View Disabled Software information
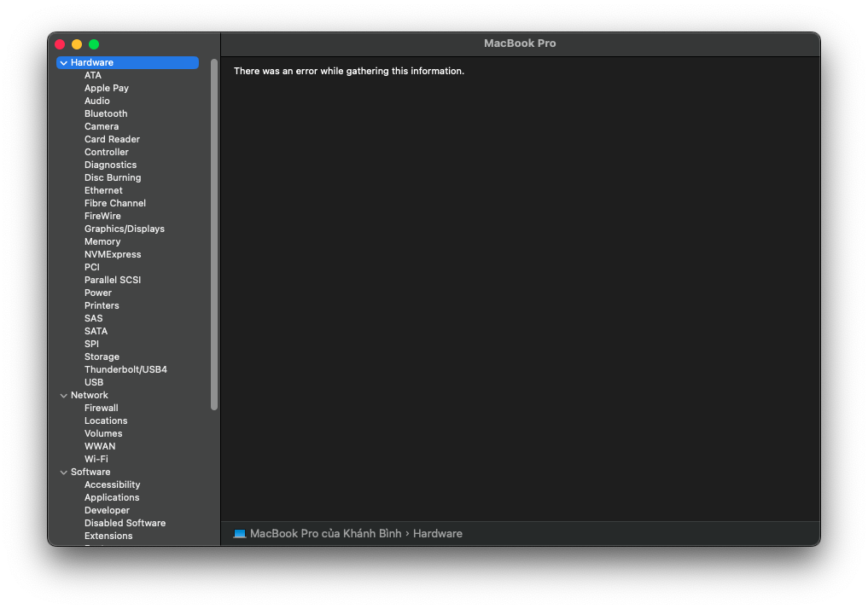Image resolution: width=868 pixels, height=609 pixels. (x=125, y=523)
